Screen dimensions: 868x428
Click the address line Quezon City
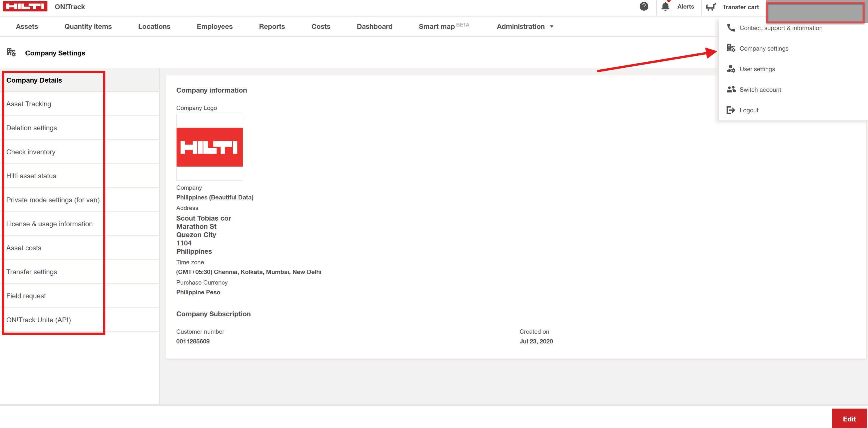click(196, 235)
